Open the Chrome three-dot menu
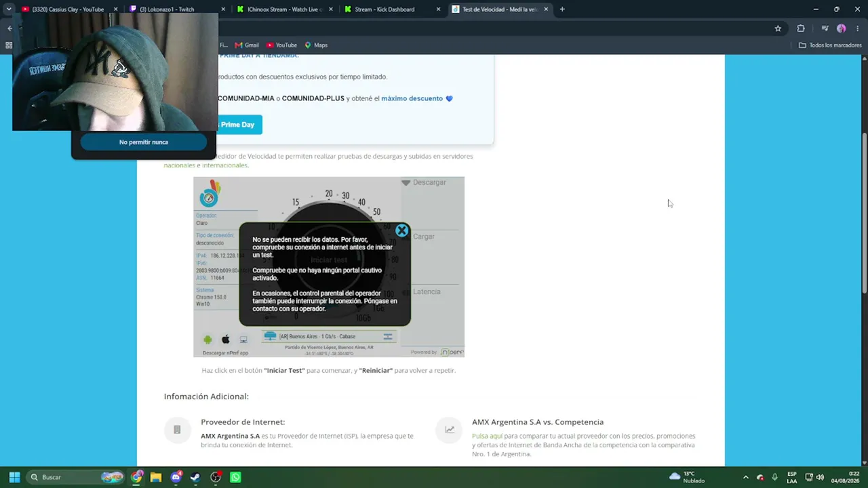The height and width of the screenshot is (488, 868). tap(858, 28)
